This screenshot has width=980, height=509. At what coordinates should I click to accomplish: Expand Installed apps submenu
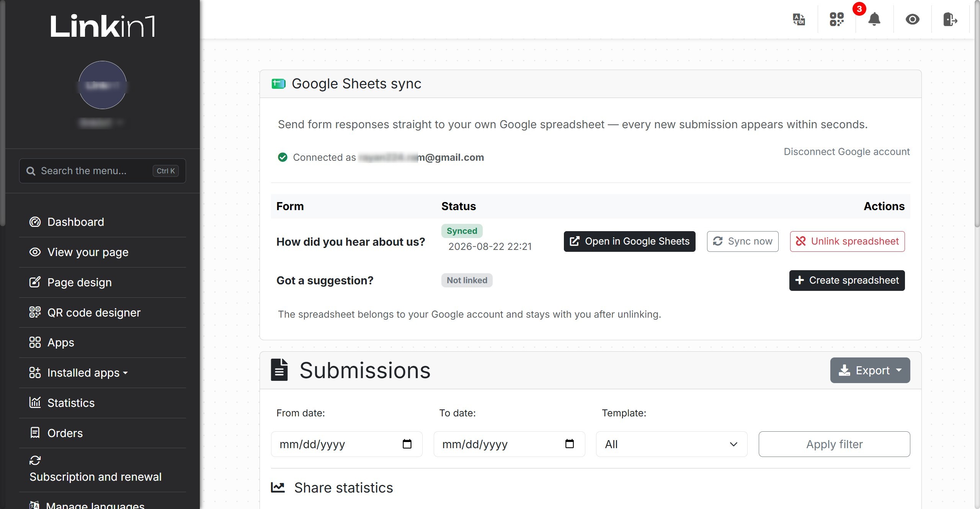click(x=103, y=373)
